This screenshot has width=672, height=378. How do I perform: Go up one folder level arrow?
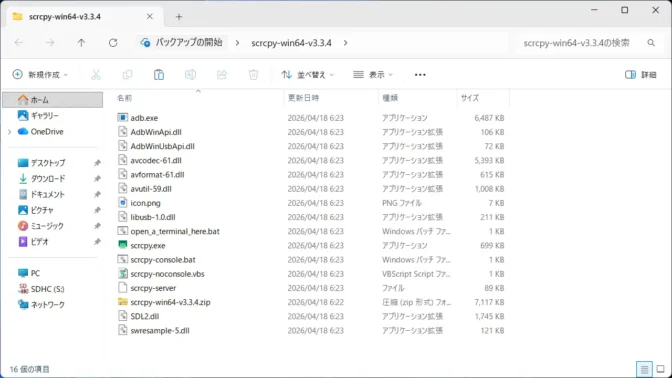(81, 42)
